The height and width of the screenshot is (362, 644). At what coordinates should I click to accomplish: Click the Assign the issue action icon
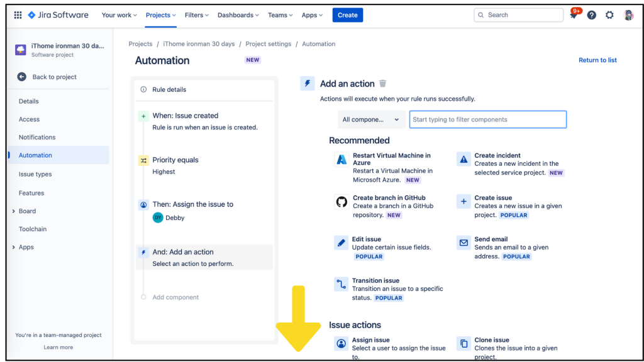(143, 205)
